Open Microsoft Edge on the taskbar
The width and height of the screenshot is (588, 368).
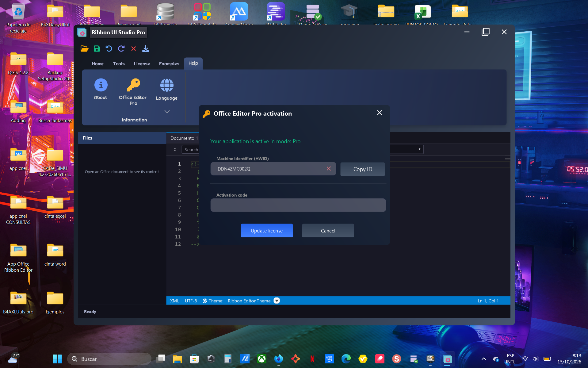(x=346, y=359)
